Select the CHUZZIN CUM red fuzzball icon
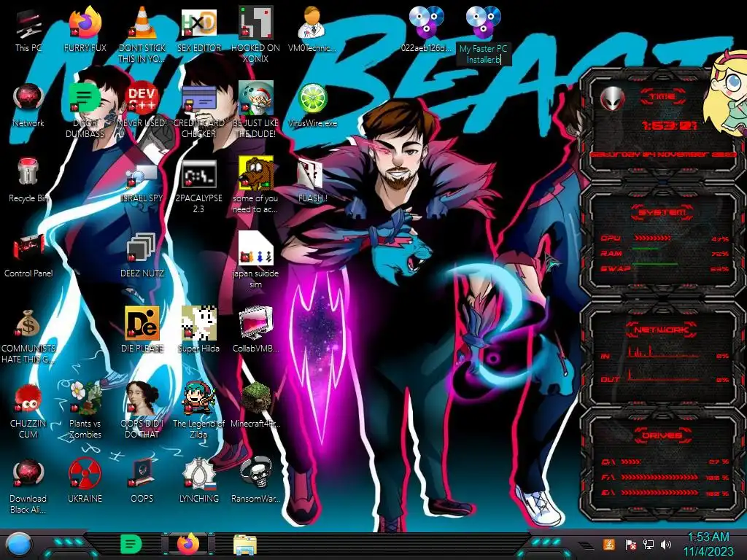 [x=28, y=411]
